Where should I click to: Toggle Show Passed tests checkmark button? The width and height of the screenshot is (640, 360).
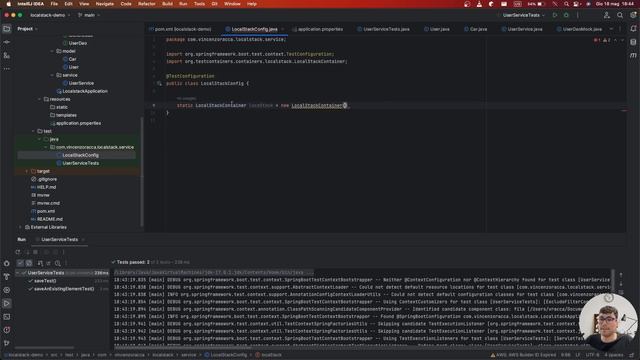[20, 263]
